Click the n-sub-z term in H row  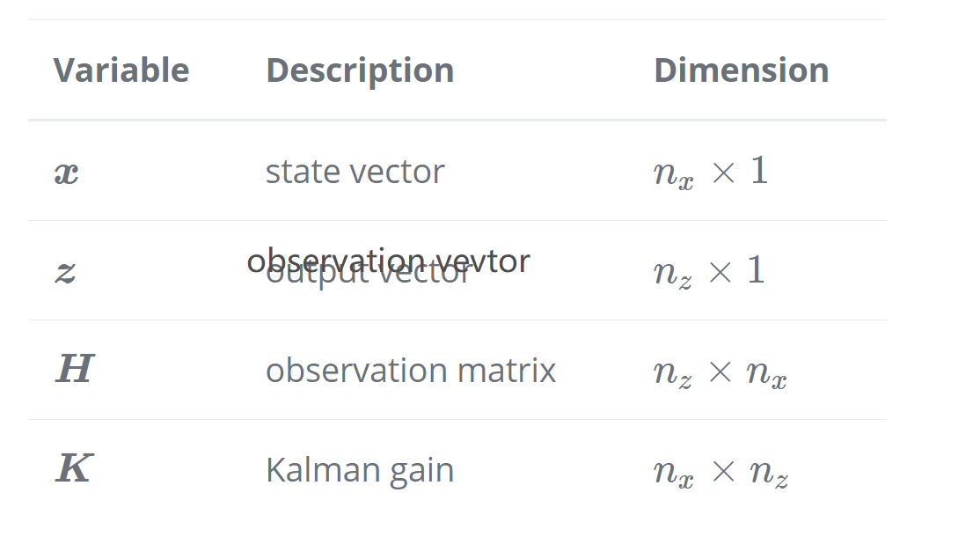click(x=673, y=374)
